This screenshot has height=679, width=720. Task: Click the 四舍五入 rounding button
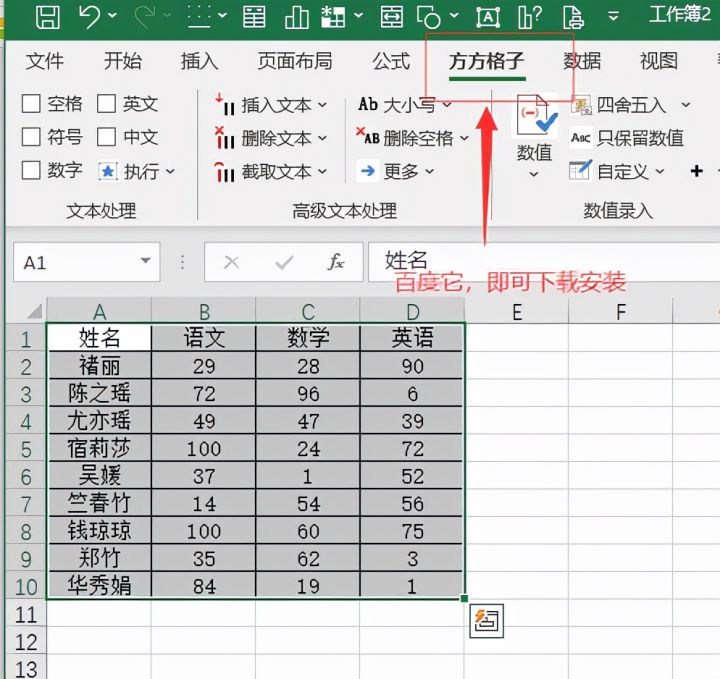619,105
